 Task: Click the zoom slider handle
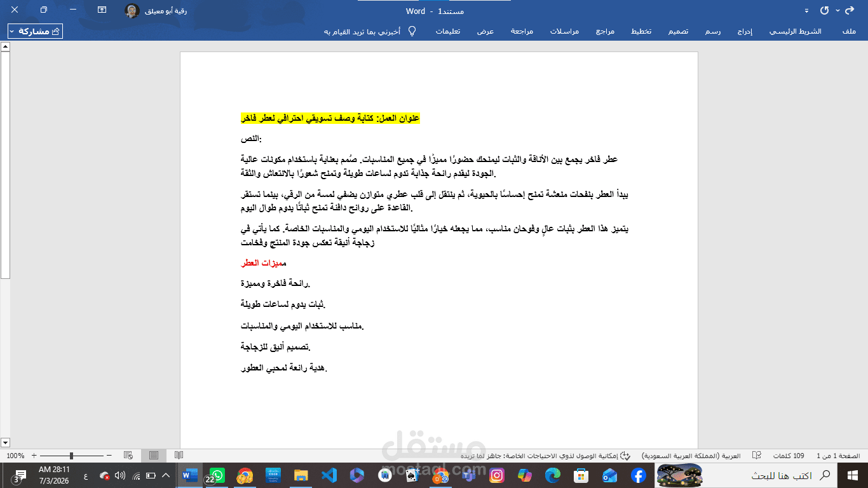(x=71, y=456)
